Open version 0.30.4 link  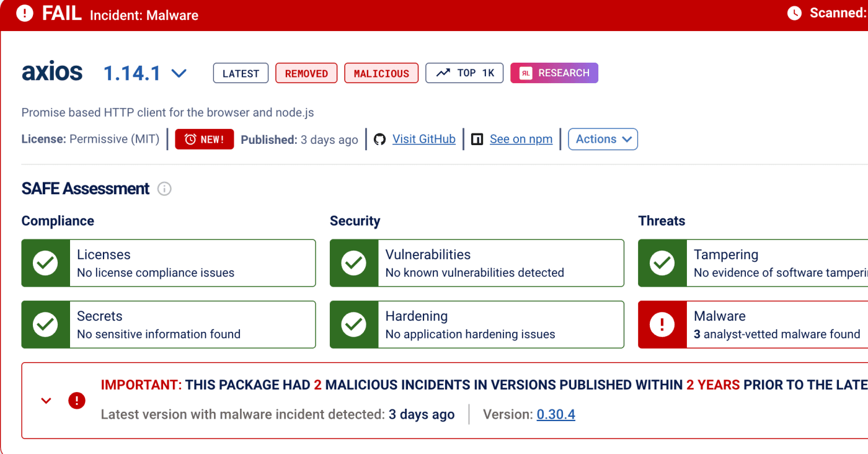pyautogui.click(x=556, y=415)
